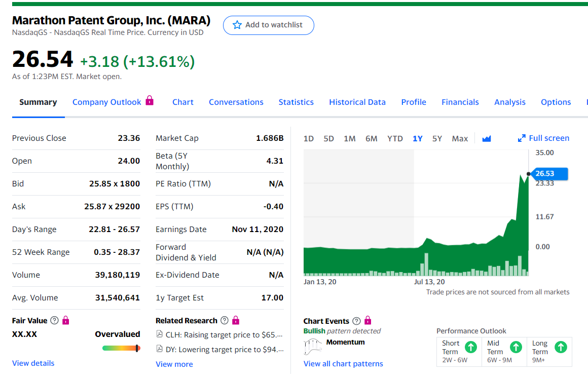Click the 26.53 price marker on chart
The image size is (588, 379).
(547, 174)
